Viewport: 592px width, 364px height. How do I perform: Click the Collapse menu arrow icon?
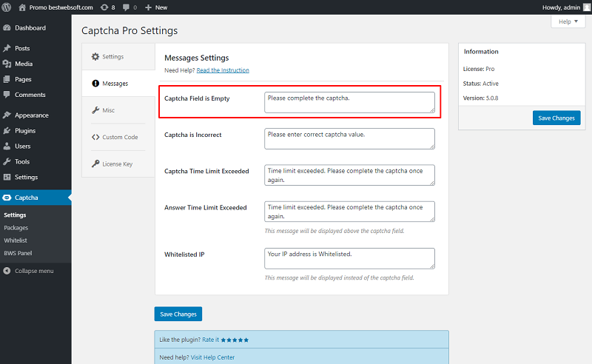tap(7, 271)
